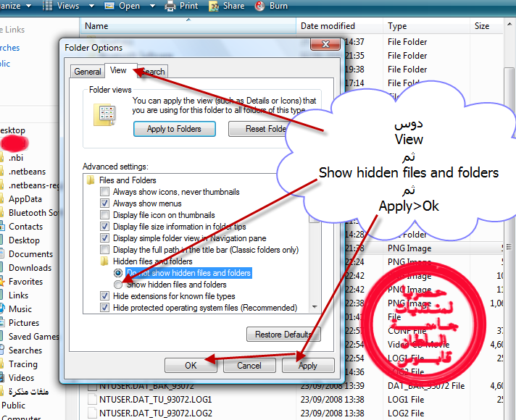Select Links in the folder tree
The image size is (516, 420).
point(18,295)
